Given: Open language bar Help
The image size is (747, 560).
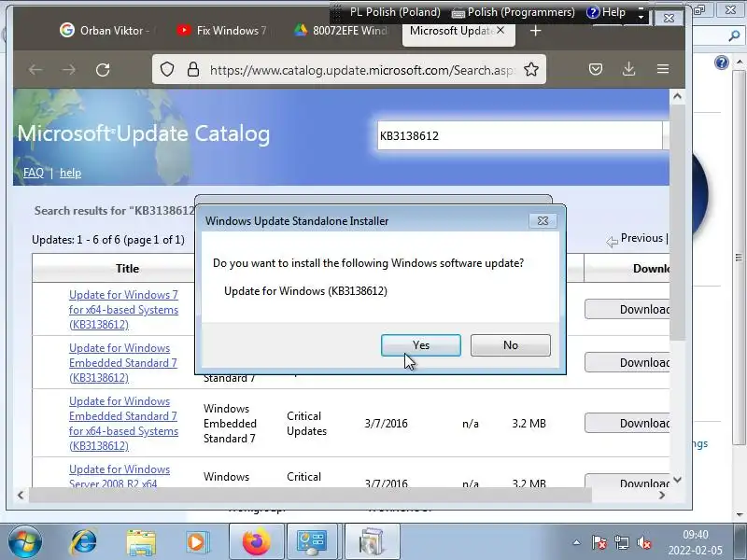Looking at the screenshot, I should (606, 12).
